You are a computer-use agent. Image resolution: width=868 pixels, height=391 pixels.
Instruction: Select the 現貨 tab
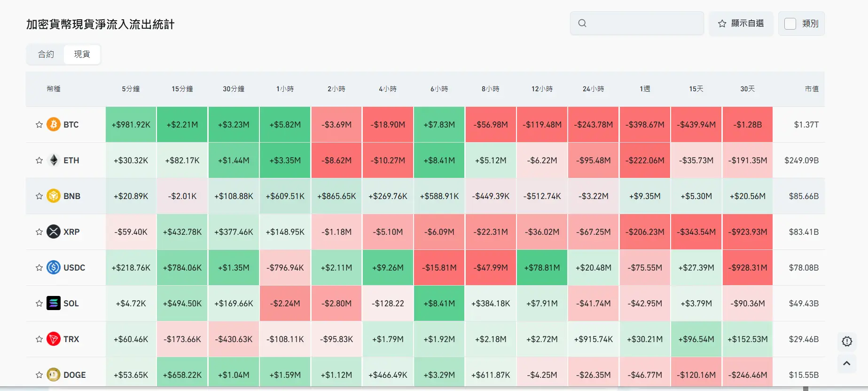click(82, 55)
